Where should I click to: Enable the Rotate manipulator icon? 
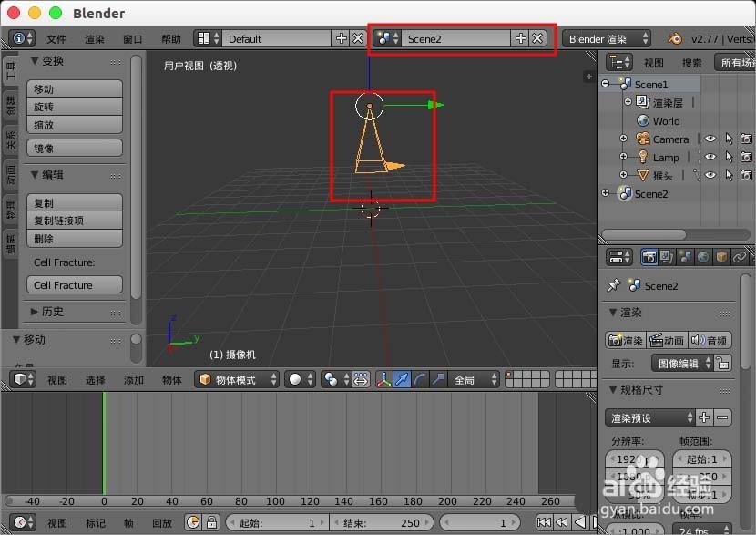421,380
